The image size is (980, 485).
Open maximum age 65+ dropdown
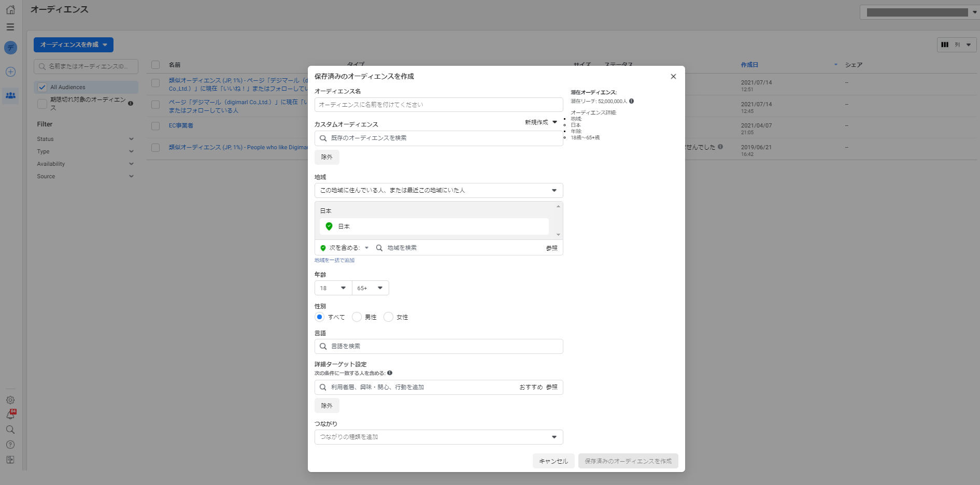[370, 288]
